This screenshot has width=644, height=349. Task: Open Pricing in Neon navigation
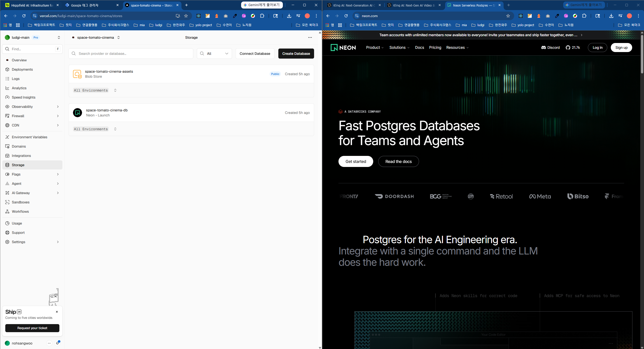click(435, 48)
